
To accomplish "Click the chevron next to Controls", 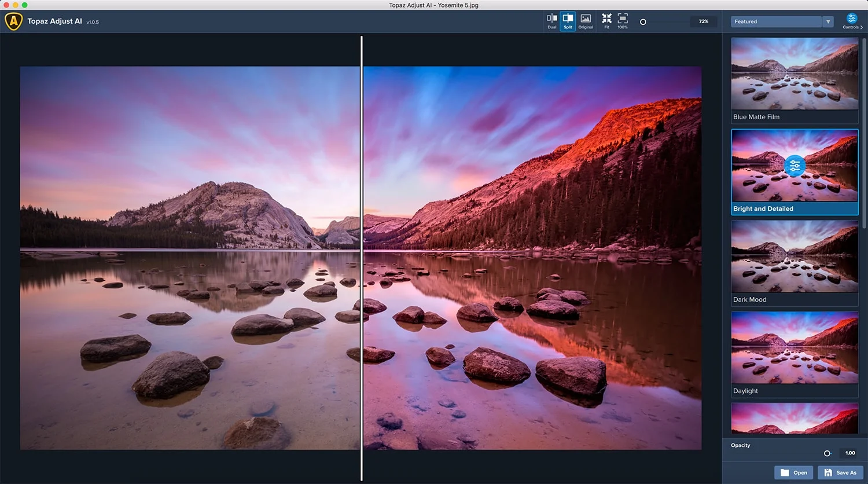I will tap(862, 27).
